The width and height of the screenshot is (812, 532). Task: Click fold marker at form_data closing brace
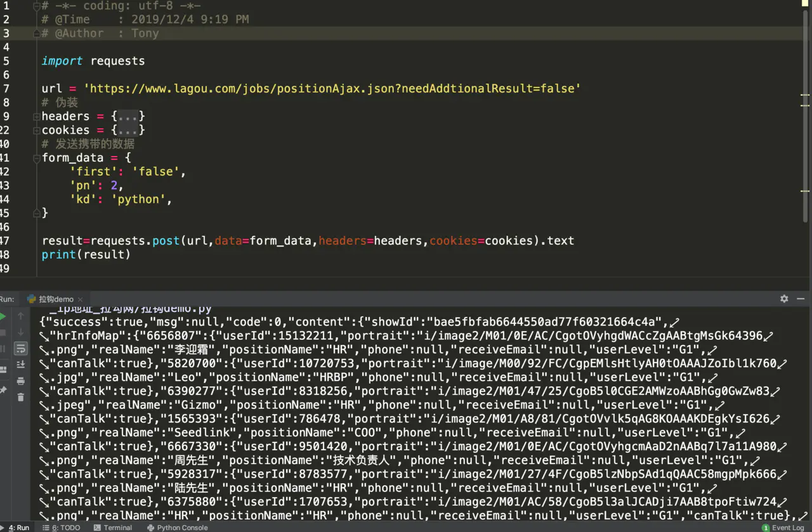[x=37, y=213]
